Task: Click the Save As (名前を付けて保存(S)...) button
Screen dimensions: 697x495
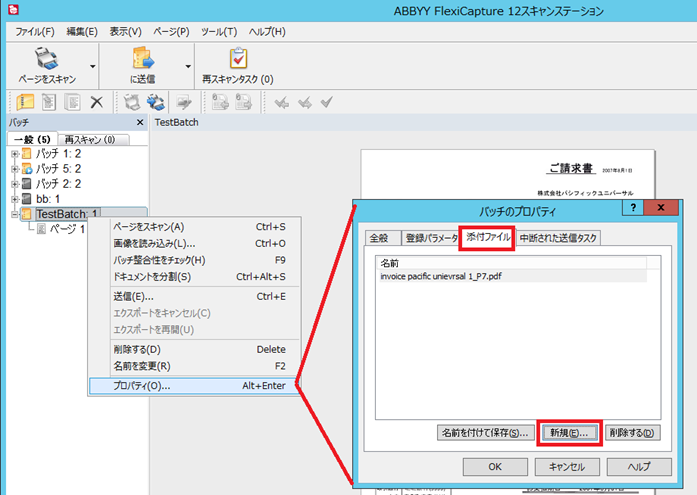Action: (485, 433)
